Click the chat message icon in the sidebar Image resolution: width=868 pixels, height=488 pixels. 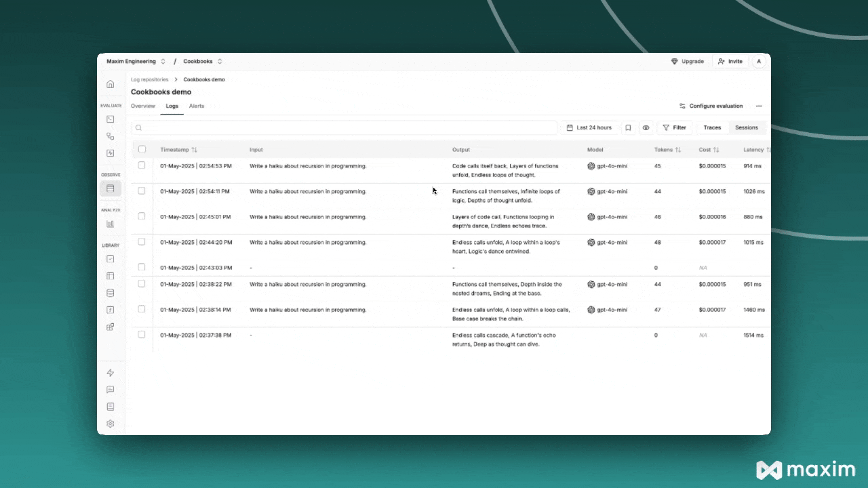[111, 390]
